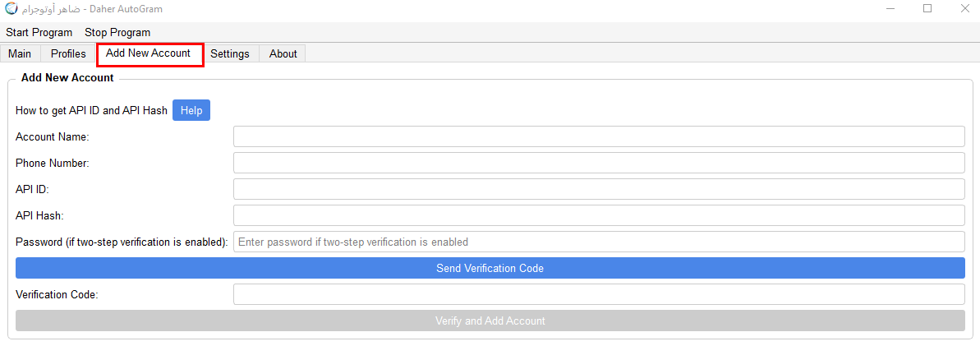Focus the Account Name text field

(x=599, y=136)
